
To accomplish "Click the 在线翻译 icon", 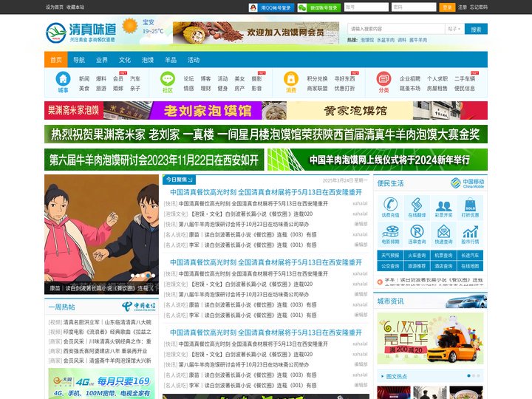I will pyautogui.click(x=417, y=205).
